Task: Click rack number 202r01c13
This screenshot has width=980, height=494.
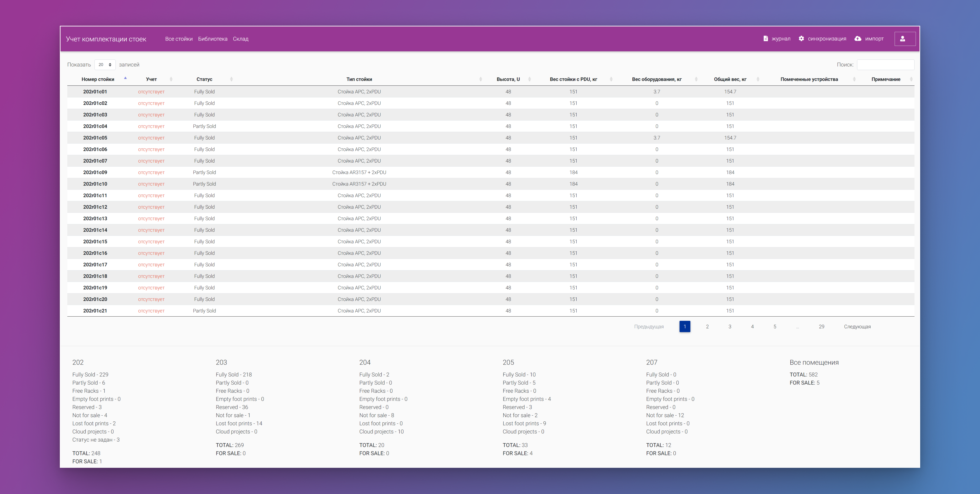Action: coord(95,218)
